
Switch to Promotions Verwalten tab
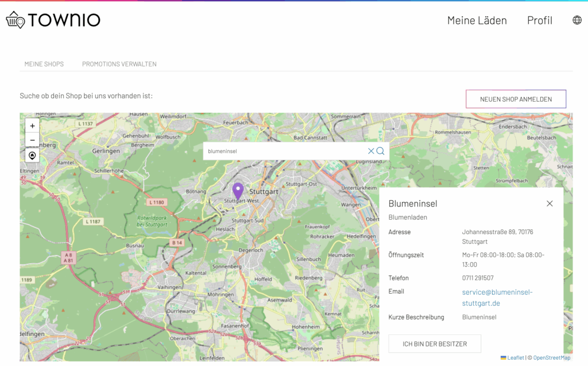click(119, 64)
